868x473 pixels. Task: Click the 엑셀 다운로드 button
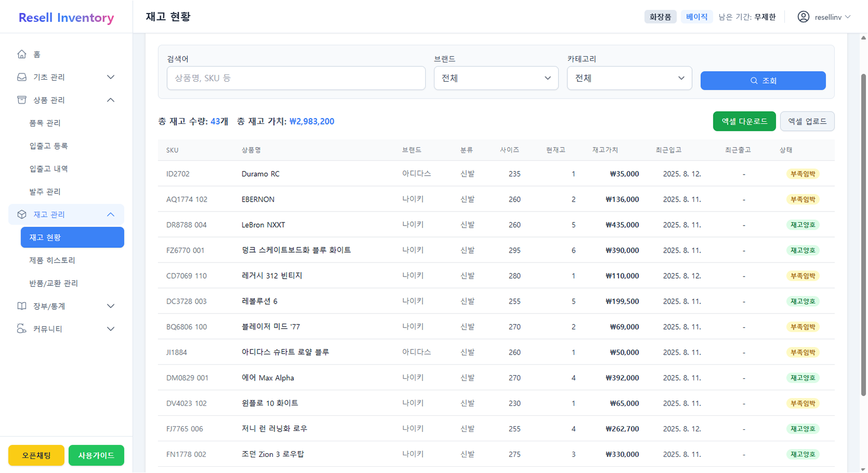coord(744,121)
